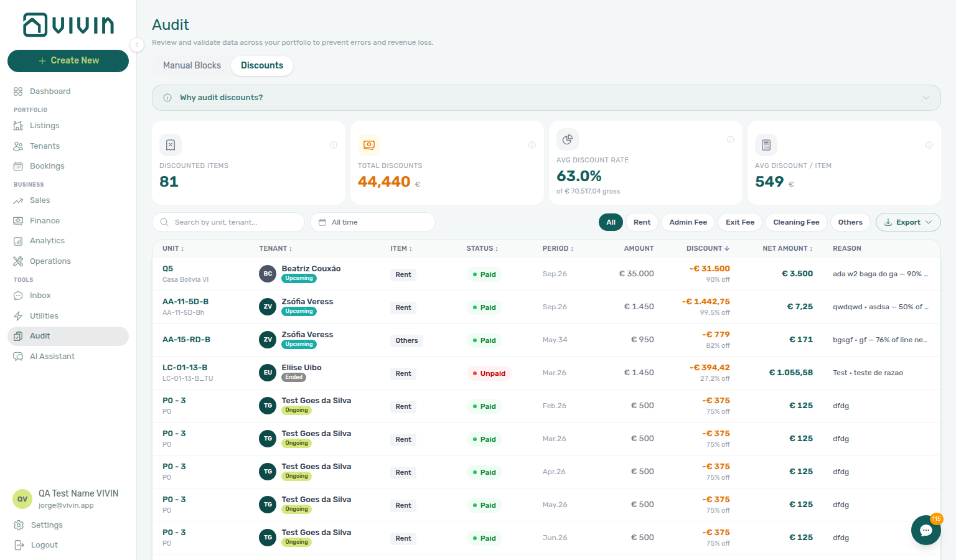Click the Ended badge under Eliise Uibo
Screen dimensions: 956x560
click(294, 377)
